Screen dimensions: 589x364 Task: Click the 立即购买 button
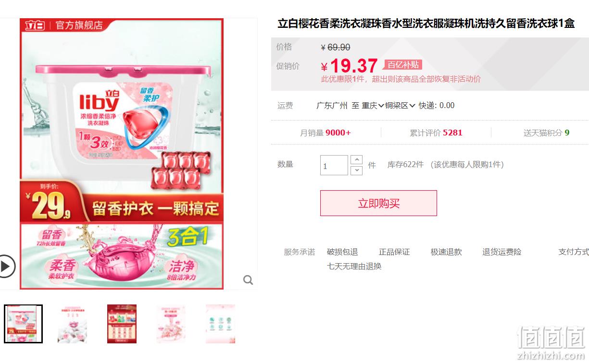(x=378, y=203)
